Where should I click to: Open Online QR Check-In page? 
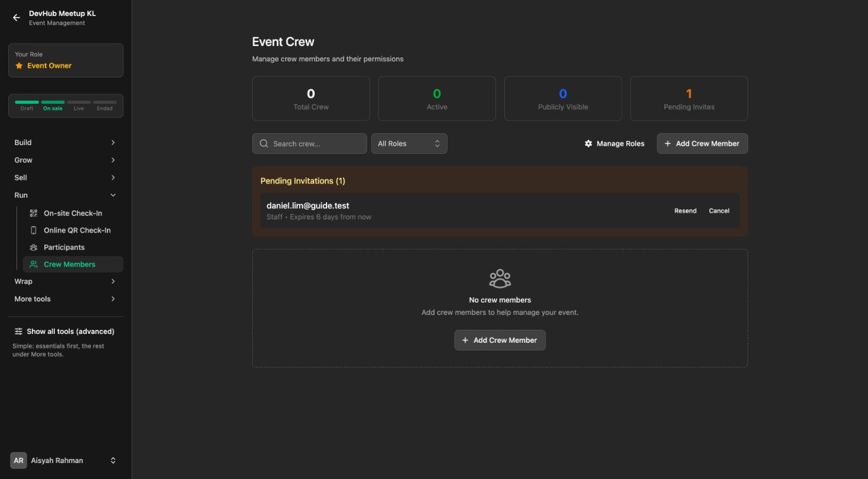pos(73,230)
